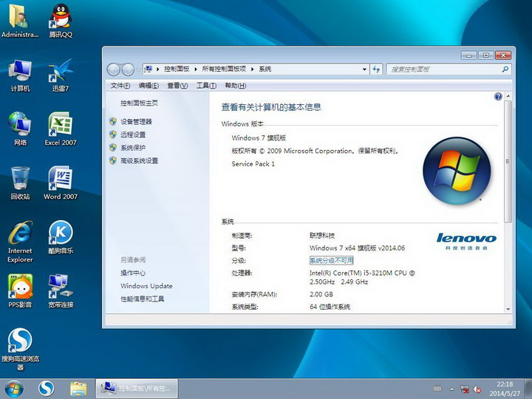
Task: Click the 系统分级不可用 rating link
Action: coord(331,261)
